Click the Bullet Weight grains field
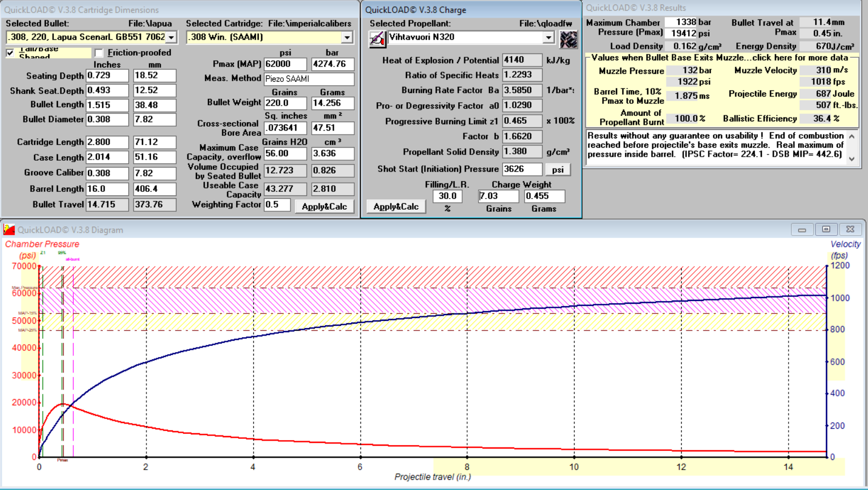 tap(285, 103)
